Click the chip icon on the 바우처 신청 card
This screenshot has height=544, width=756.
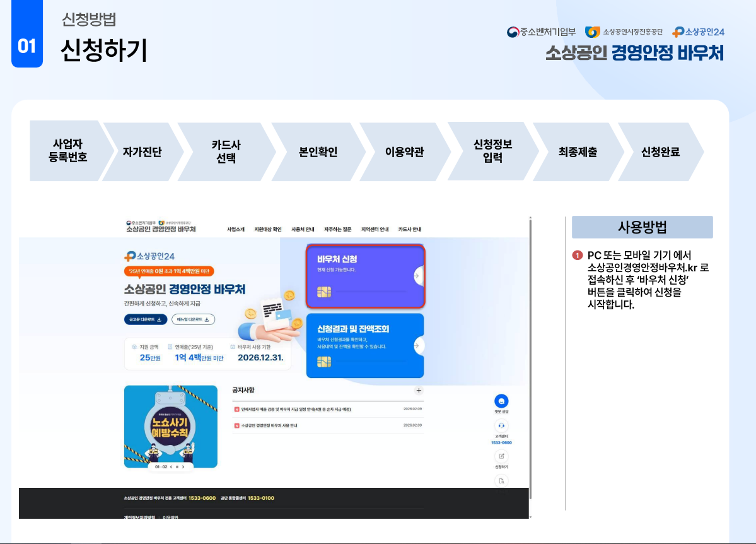(x=324, y=292)
